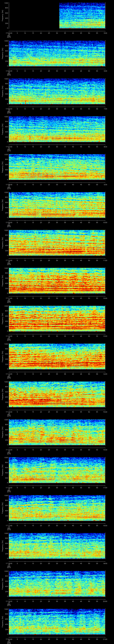
Task: Select the spectrogram panel starting at 17:08:00
Action: tap(57, 167)
